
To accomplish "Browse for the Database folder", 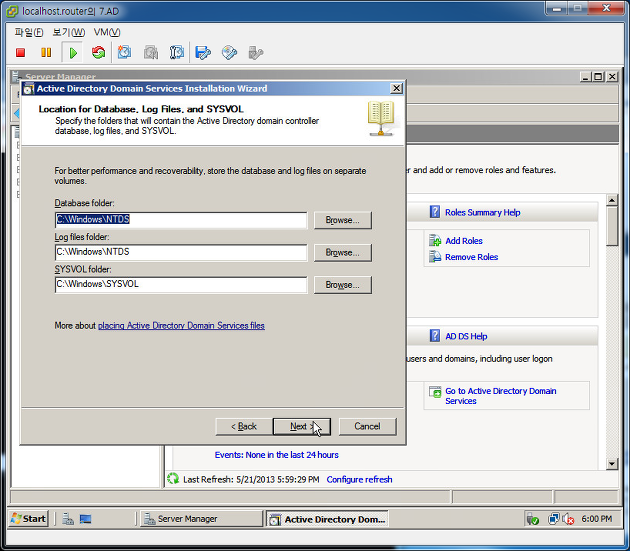I will 342,220.
